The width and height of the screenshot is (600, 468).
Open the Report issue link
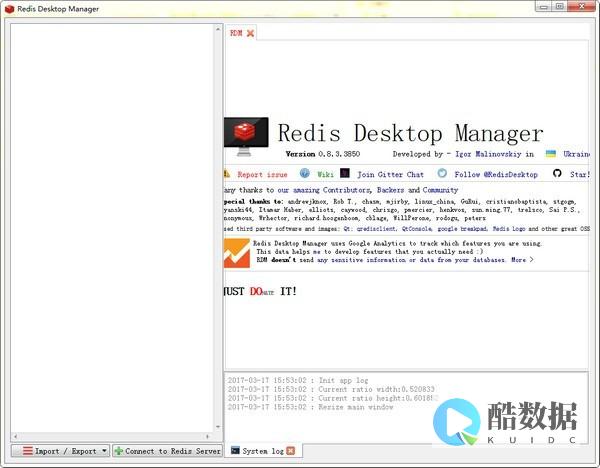click(262, 174)
